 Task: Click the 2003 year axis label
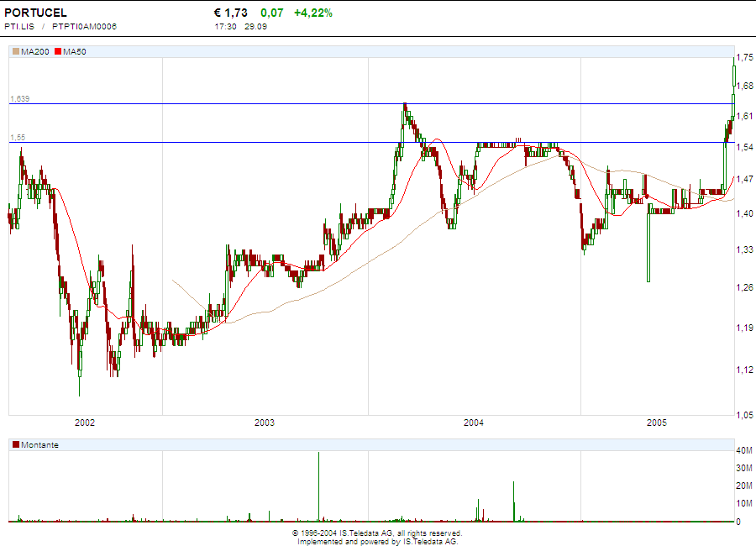[265, 423]
